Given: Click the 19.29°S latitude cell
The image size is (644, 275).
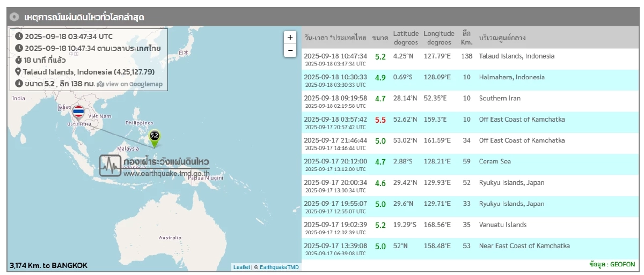Looking at the screenshot, I should [x=405, y=225].
